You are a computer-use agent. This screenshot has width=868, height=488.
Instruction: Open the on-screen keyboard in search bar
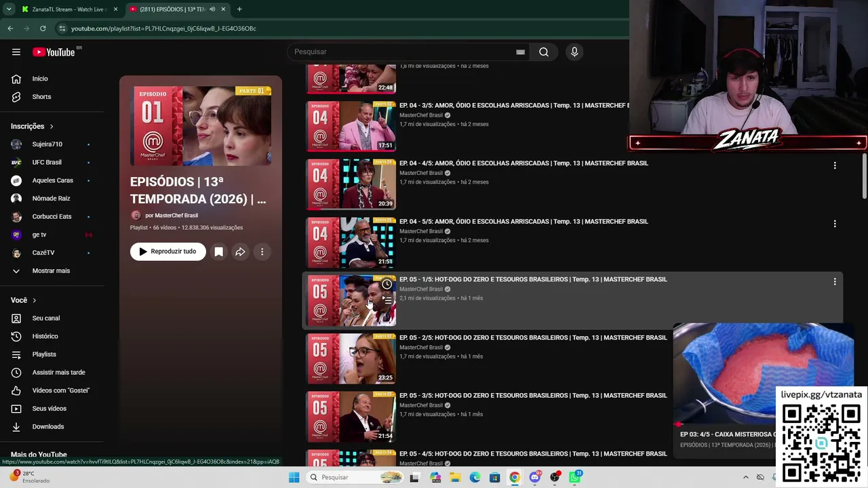tap(520, 52)
